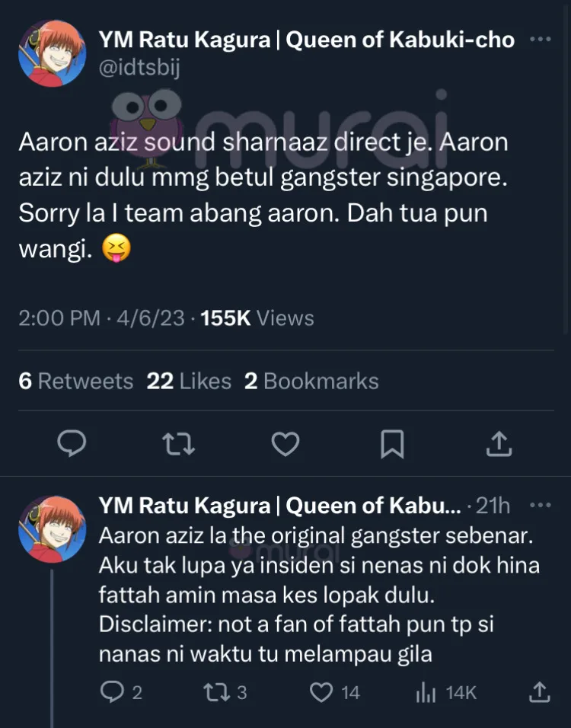This screenshot has width=571, height=728.
Task: Open main tweet author's profile picture
Action: (x=52, y=53)
